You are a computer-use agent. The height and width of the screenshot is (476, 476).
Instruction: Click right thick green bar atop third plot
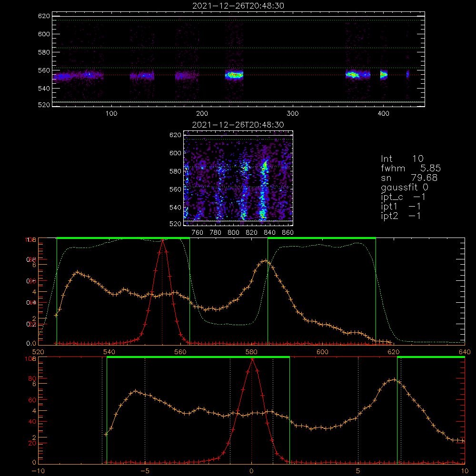tap(322, 238)
